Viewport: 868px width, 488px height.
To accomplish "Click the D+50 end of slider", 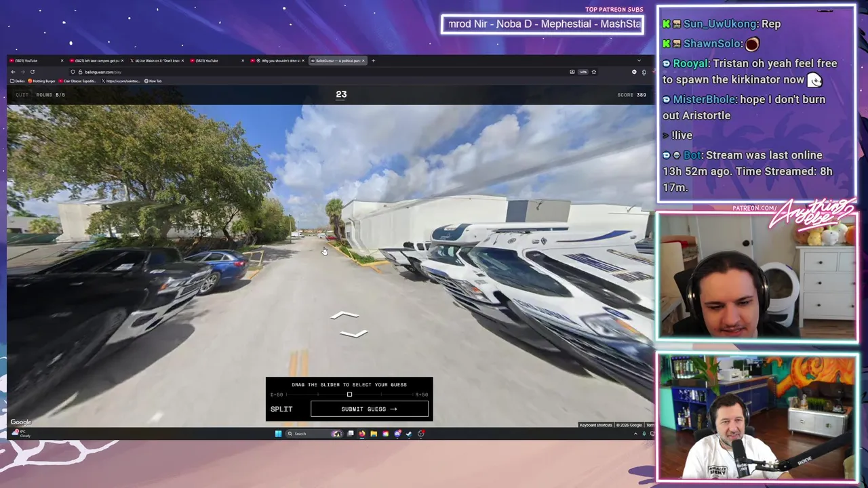I will click(277, 394).
